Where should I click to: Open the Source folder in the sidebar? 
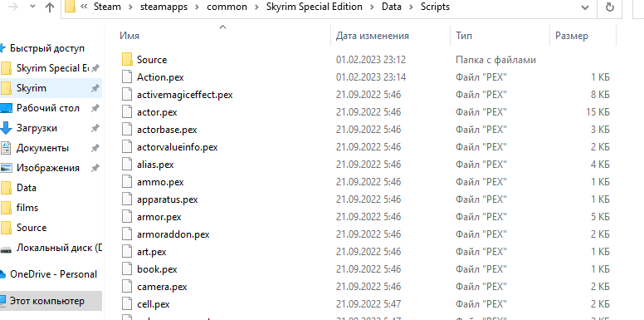(x=32, y=228)
